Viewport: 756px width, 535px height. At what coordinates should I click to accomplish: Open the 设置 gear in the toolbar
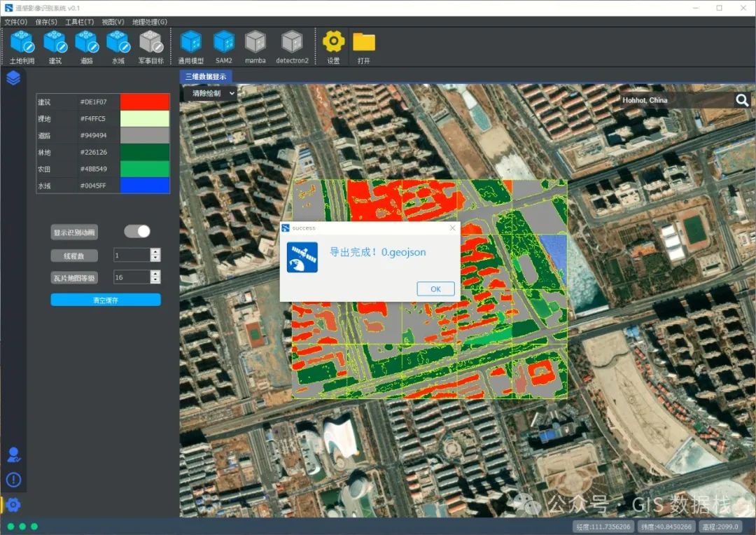pyautogui.click(x=333, y=47)
